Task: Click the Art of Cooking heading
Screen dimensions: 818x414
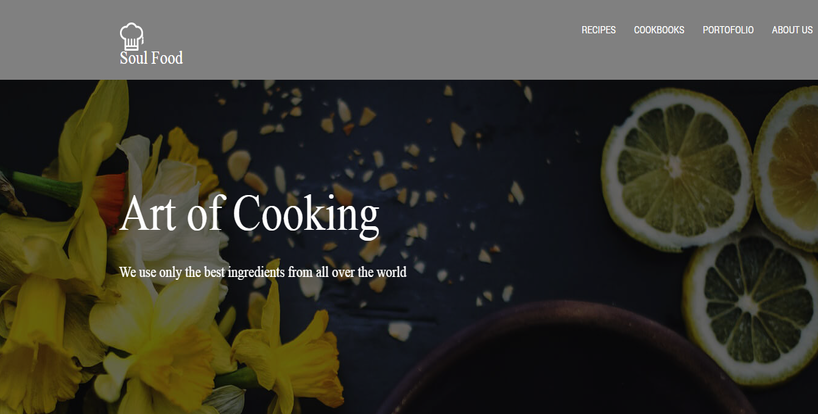Action: tap(249, 214)
